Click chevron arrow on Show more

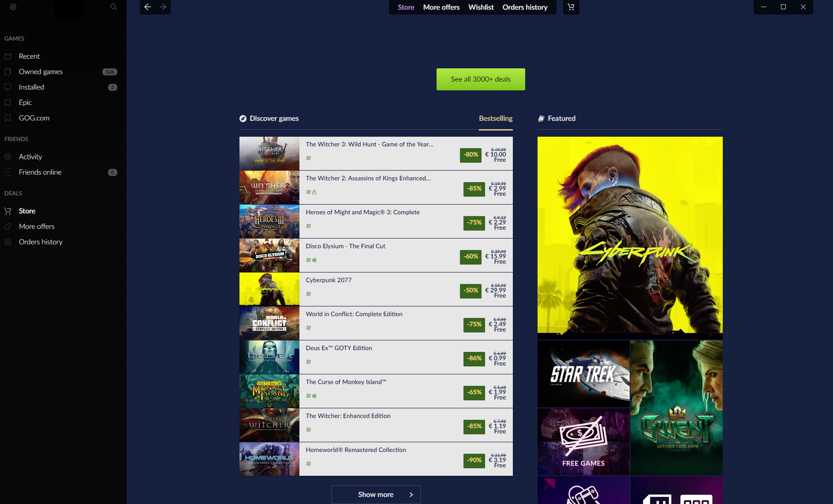pyautogui.click(x=411, y=495)
